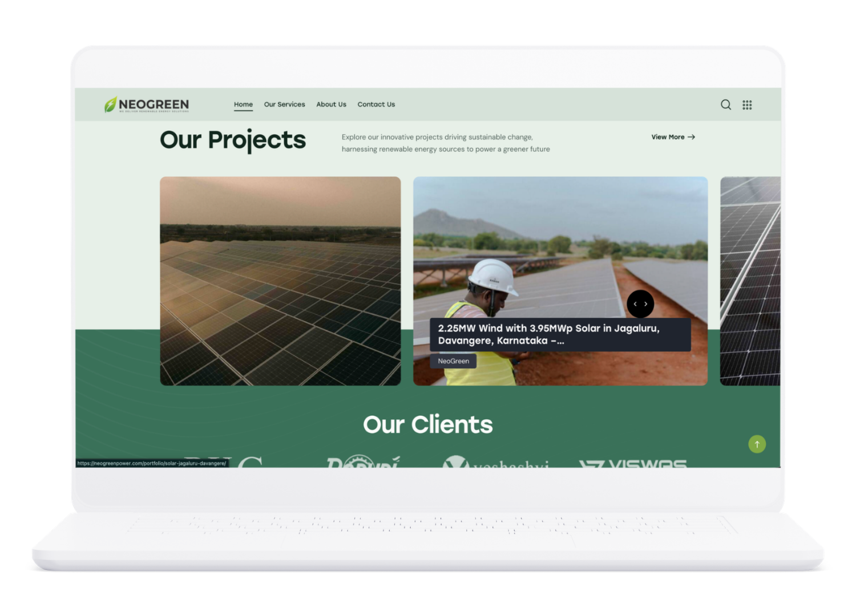Click the Our Clients heading

coord(428,424)
